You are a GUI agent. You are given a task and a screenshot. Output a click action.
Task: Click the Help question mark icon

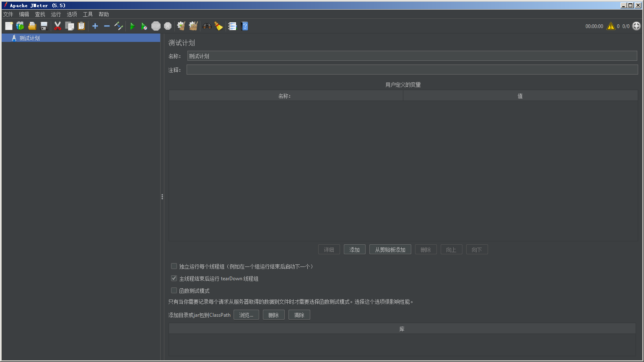click(245, 26)
